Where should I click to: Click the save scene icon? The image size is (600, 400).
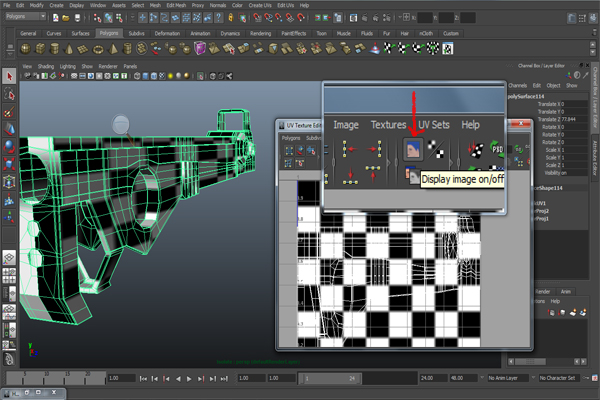pyautogui.click(x=77, y=18)
